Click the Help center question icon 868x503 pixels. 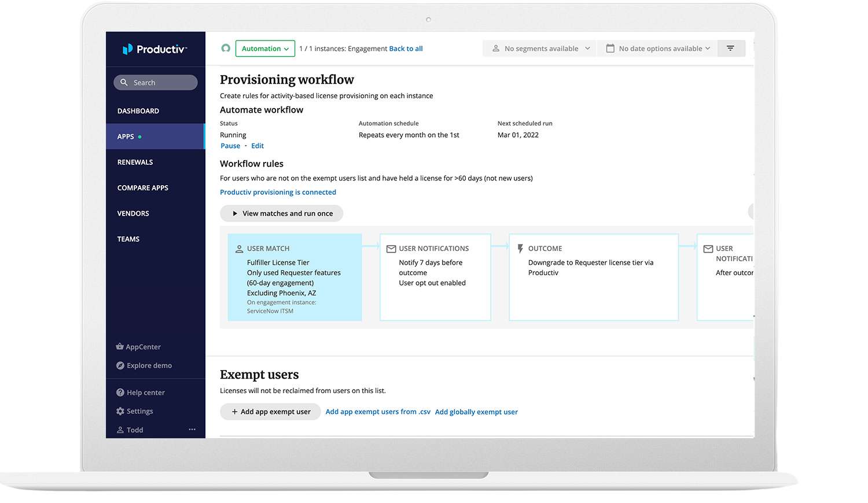click(x=120, y=393)
